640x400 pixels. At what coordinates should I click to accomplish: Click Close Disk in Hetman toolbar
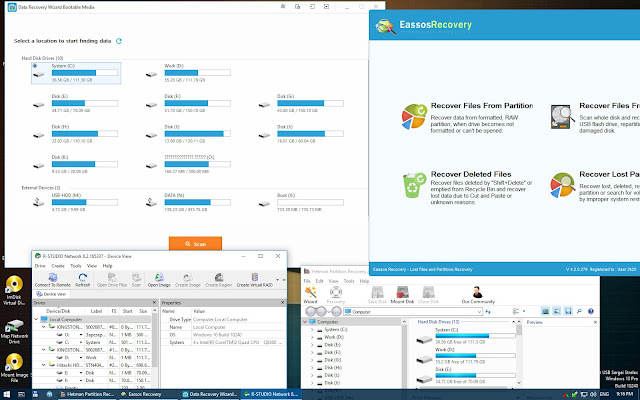click(428, 295)
